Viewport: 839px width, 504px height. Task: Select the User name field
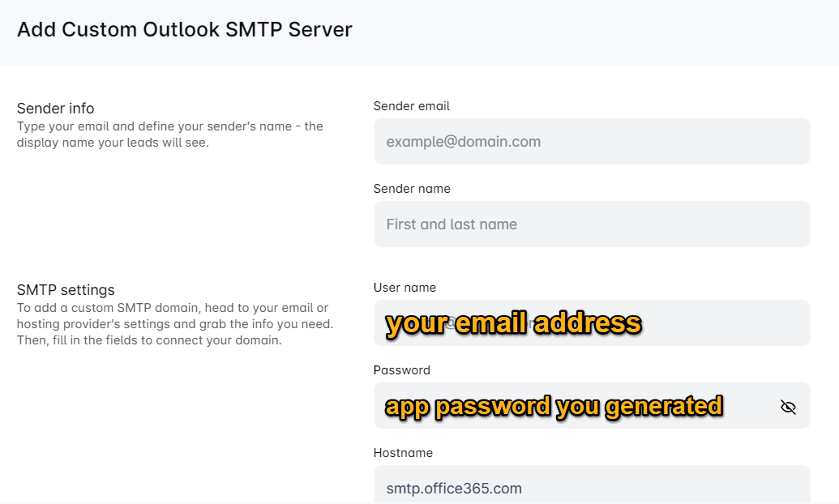click(x=730, y=323)
